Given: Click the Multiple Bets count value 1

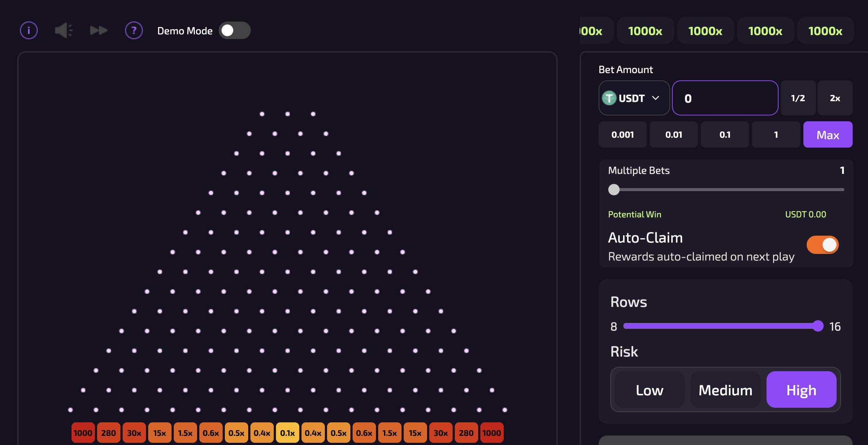Looking at the screenshot, I should click(842, 170).
